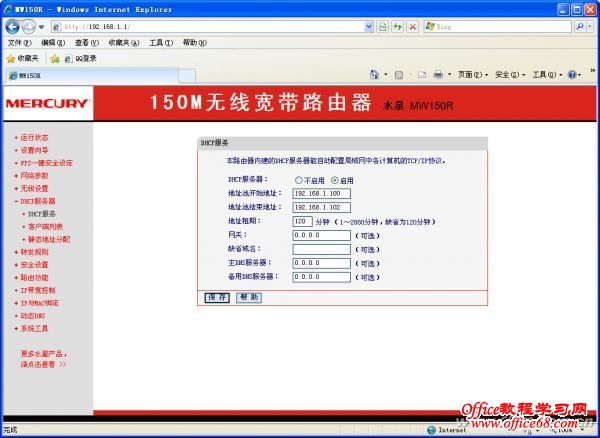
Task: Click the address bar showing 192.168.1.1
Action: point(209,27)
